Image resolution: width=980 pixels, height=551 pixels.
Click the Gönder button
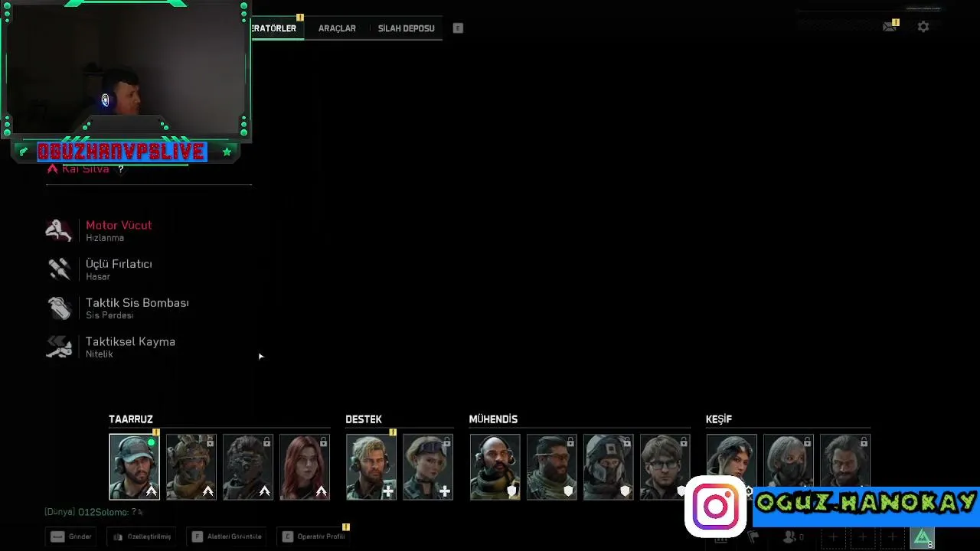pyautogui.click(x=71, y=536)
